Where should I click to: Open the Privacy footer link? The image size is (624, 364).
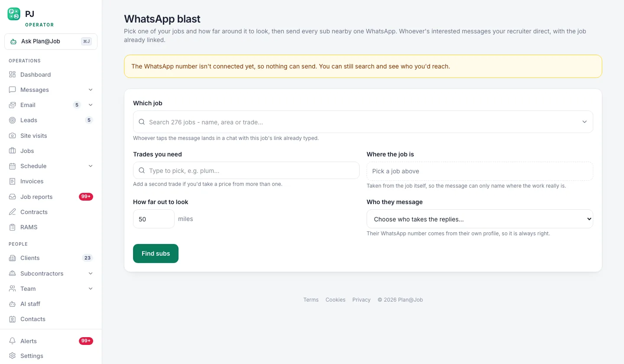361,300
